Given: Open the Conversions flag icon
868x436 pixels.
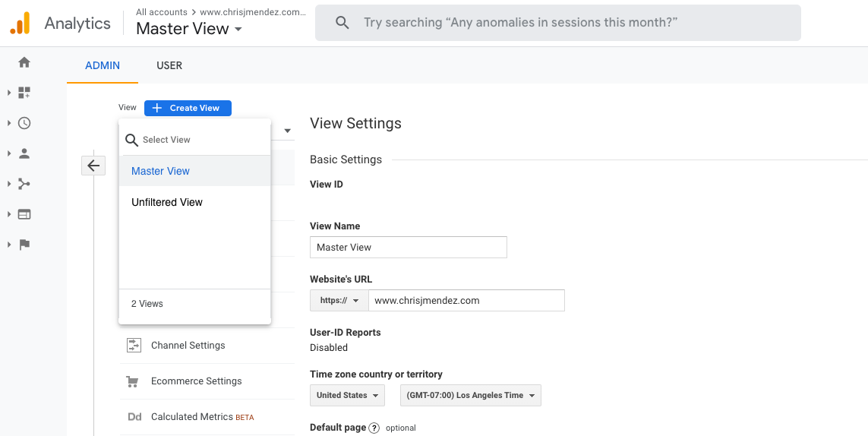Looking at the screenshot, I should pyautogui.click(x=24, y=245).
